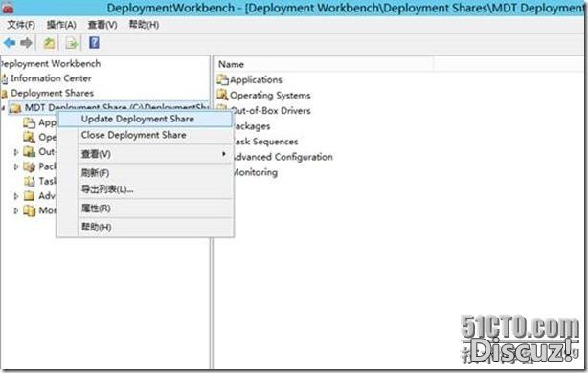Screen dimensions: 588x373
Task: Expand the Monitoring tree node arrow
Action: pos(16,210)
